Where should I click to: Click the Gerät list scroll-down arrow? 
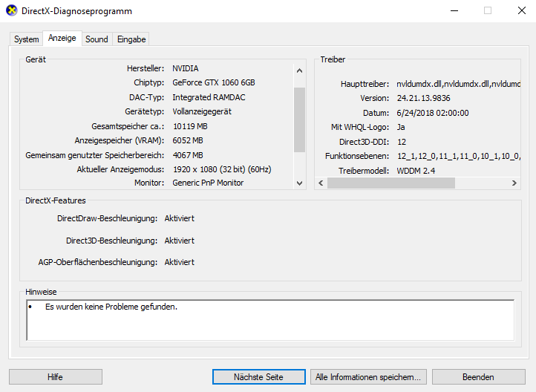299,183
